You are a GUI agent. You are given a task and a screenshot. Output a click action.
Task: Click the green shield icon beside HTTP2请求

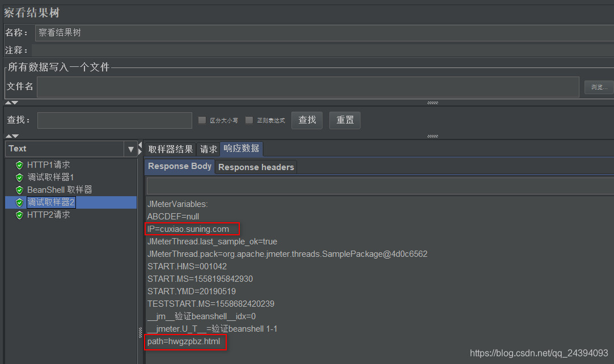point(19,215)
